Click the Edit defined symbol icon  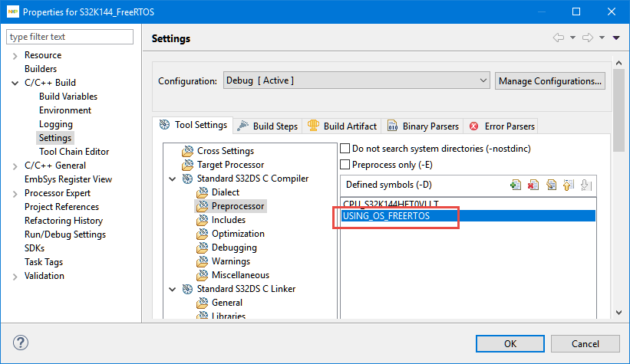[x=551, y=185]
